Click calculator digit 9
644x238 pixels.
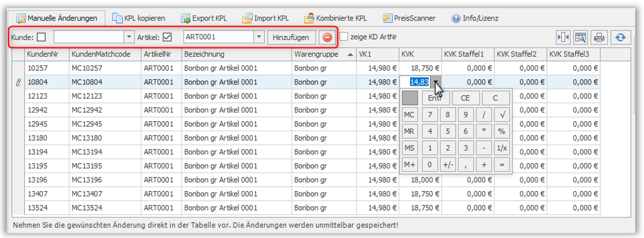(466, 115)
